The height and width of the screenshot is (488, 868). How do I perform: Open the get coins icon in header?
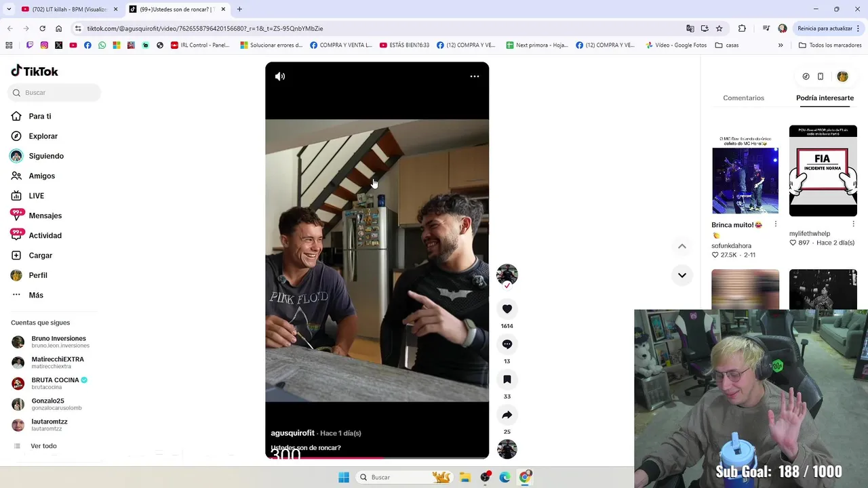point(806,77)
